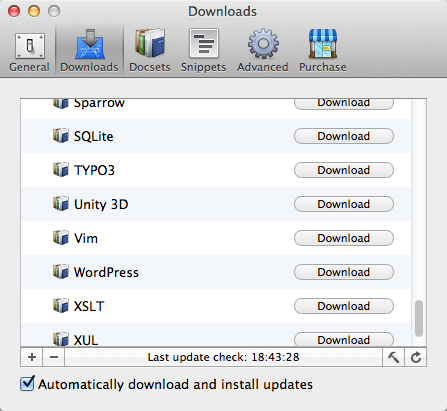Select the Vim row label
Screen dimensions: 447x411
(86, 238)
